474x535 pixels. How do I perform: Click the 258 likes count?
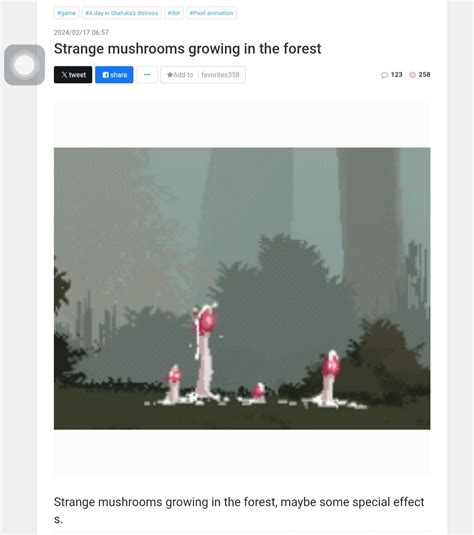pyautogui.click(x=425, y=74)
